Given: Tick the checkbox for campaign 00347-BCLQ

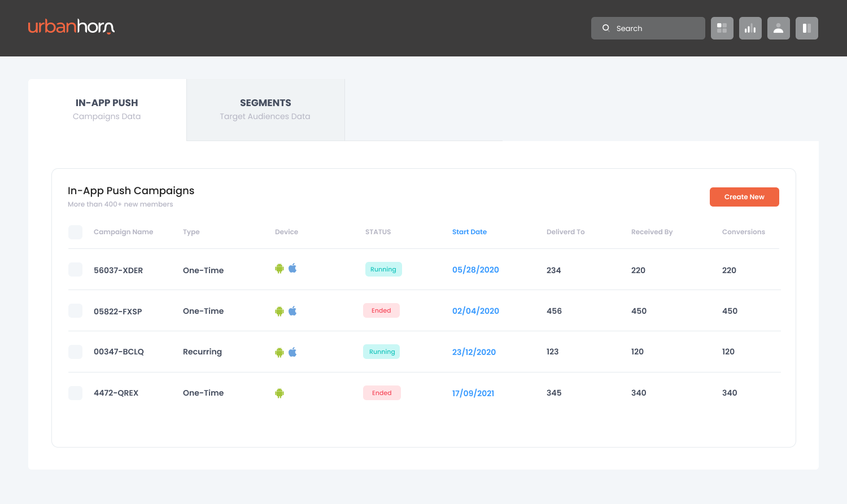Looking at the screenshot, I should (75, 352).
